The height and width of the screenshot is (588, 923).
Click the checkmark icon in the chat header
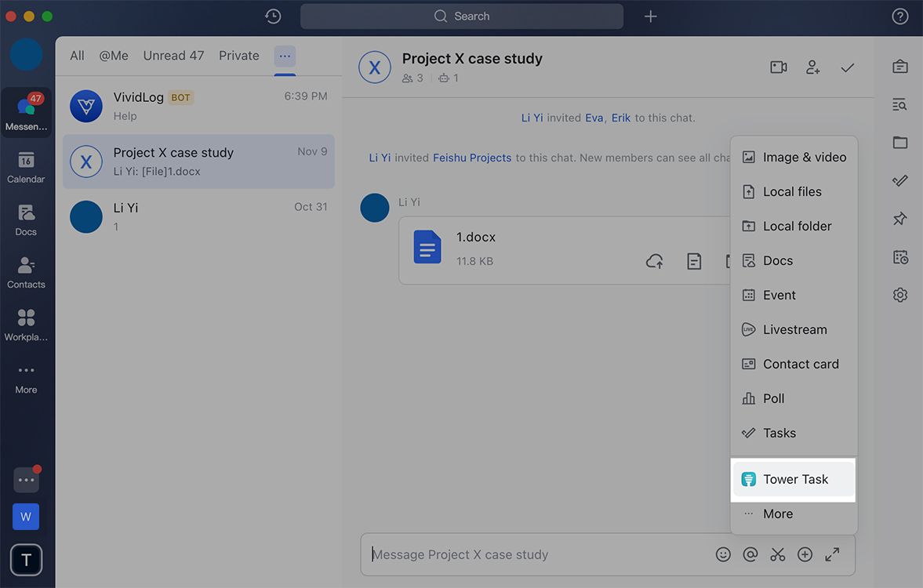pyautogui.click(x=848, y=67)
